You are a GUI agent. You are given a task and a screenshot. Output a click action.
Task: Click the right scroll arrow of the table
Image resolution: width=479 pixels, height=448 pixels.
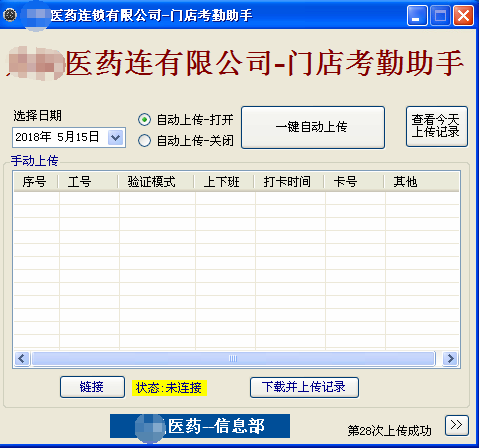450,359
